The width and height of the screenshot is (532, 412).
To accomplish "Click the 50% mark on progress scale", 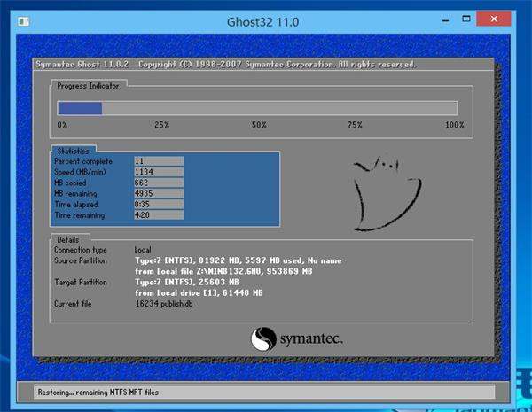I will point(259,125).
